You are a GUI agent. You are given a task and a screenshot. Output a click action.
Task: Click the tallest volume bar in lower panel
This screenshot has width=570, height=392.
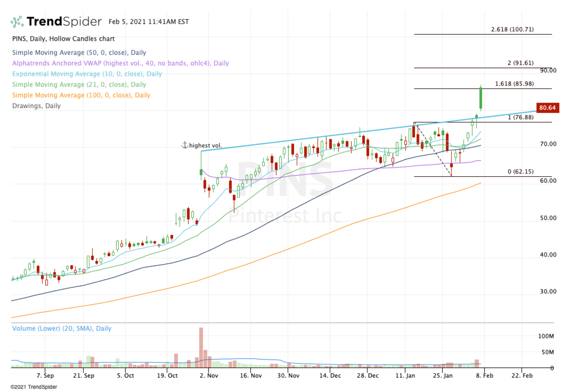click(201, 347)
